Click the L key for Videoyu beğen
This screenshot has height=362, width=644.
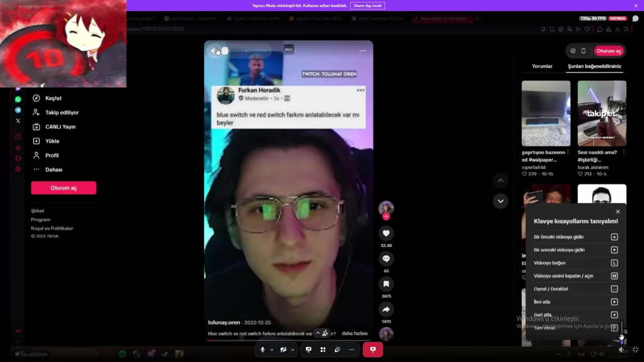pos(614,263)
